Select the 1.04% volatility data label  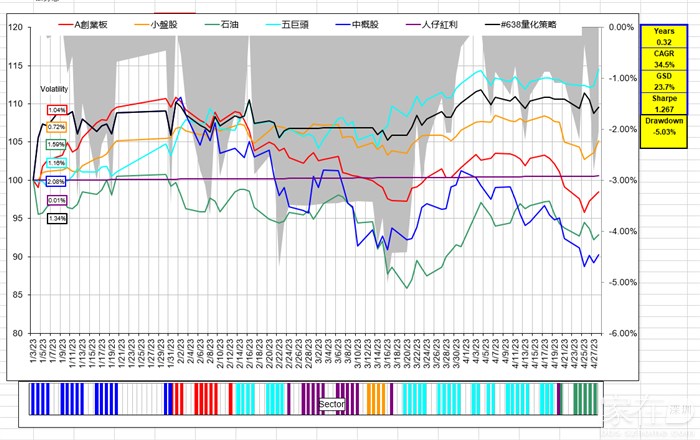(x=57, y=110)
